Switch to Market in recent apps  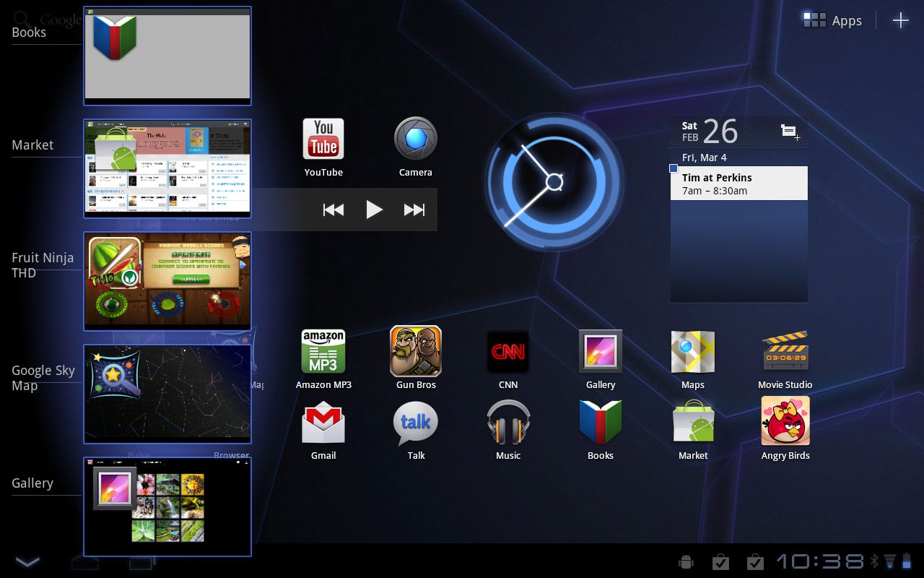[167, 169]
